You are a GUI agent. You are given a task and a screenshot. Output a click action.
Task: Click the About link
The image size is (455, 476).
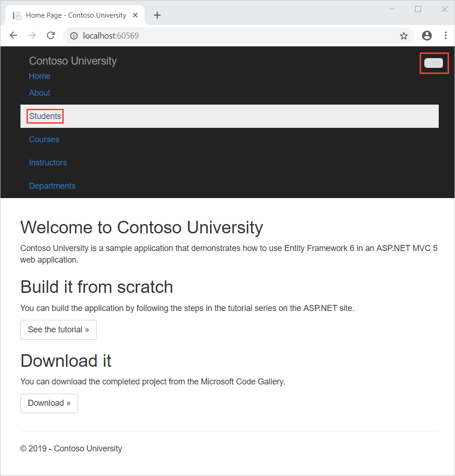[x=39, y=93]
